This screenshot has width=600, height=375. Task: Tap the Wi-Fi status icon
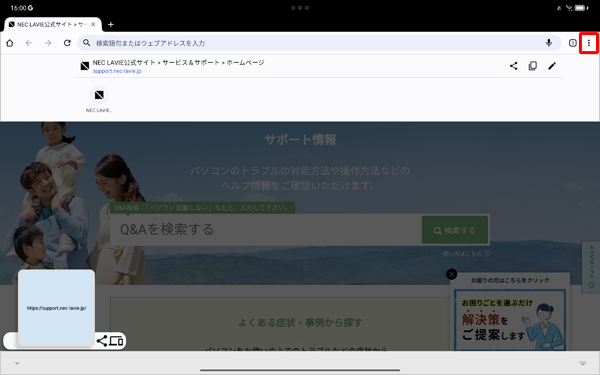point(569,8)
